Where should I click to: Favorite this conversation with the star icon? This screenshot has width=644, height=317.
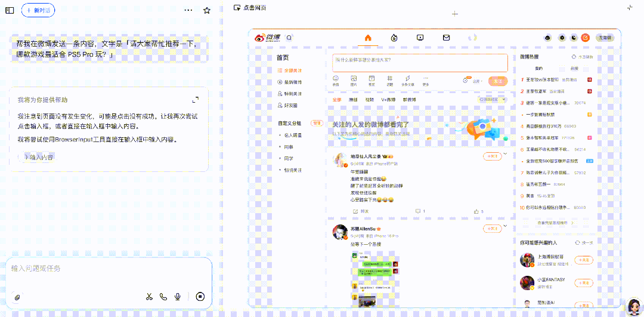tap(207, 10)
